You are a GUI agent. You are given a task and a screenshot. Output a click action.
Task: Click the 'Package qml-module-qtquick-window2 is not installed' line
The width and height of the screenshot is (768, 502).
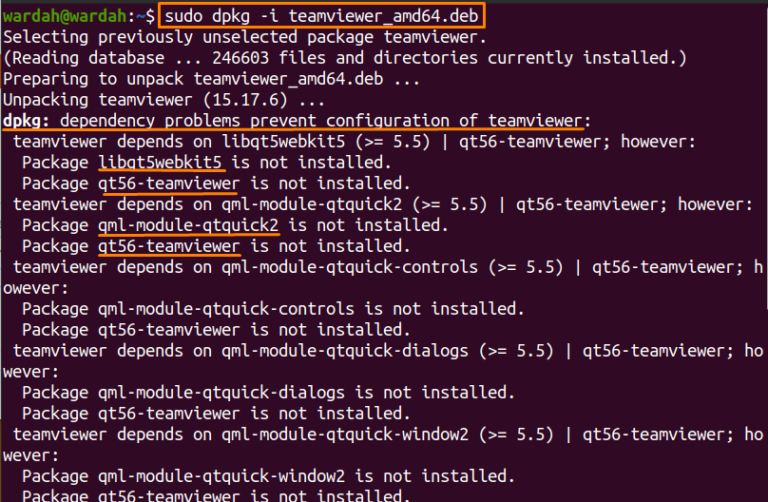pos(268,476)
